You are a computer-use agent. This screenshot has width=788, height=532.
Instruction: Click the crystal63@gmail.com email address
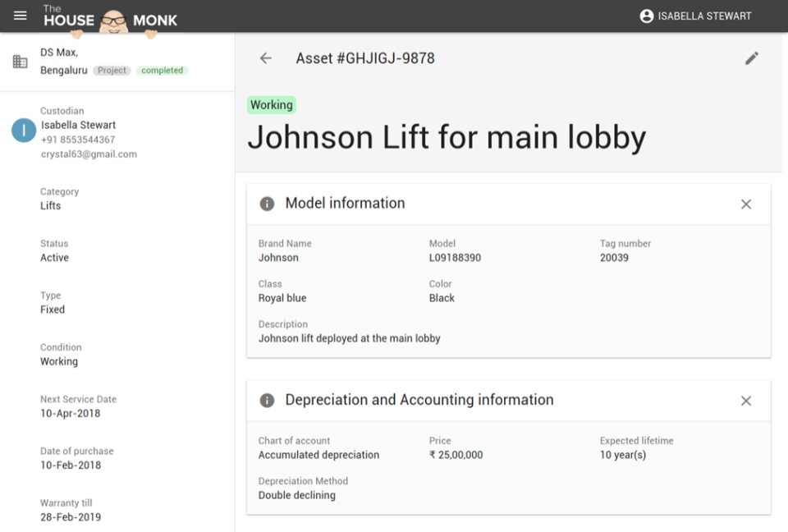(89, 154)
